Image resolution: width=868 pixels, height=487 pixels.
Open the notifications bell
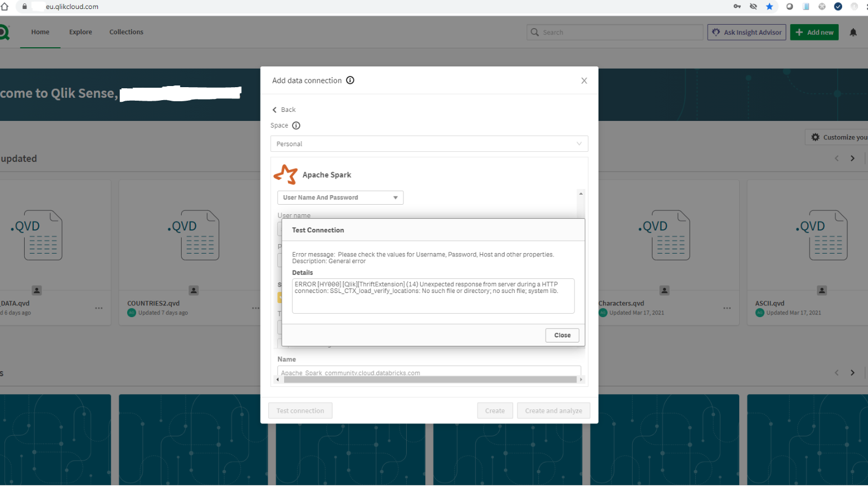(x=853, y=33)
